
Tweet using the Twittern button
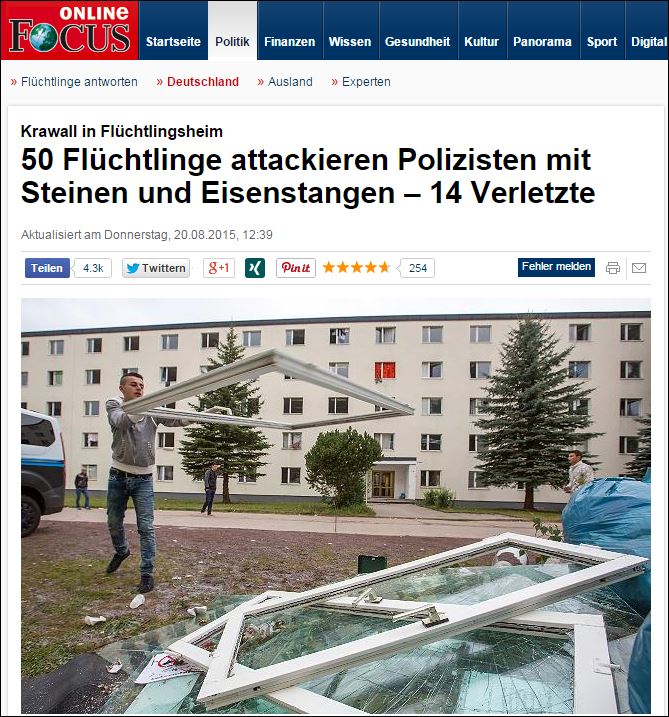(156, 268)
